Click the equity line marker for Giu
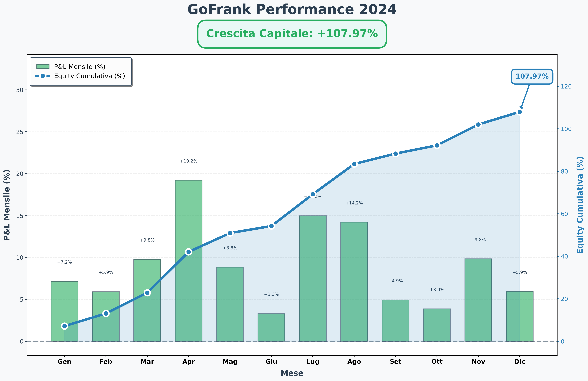 271,226
